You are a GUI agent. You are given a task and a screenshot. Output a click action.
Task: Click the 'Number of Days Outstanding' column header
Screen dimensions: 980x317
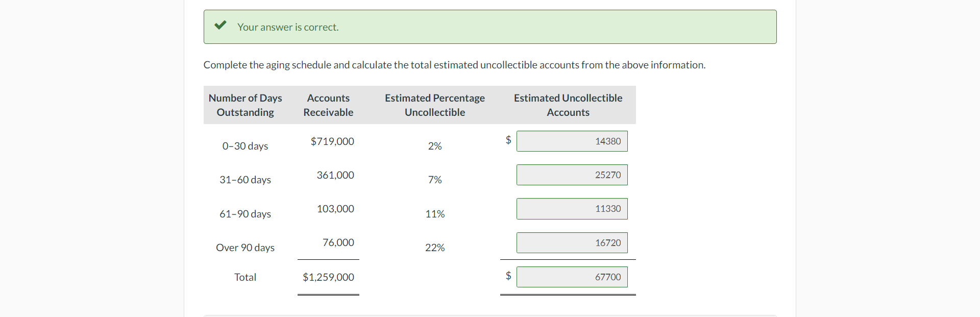(246, 105)
